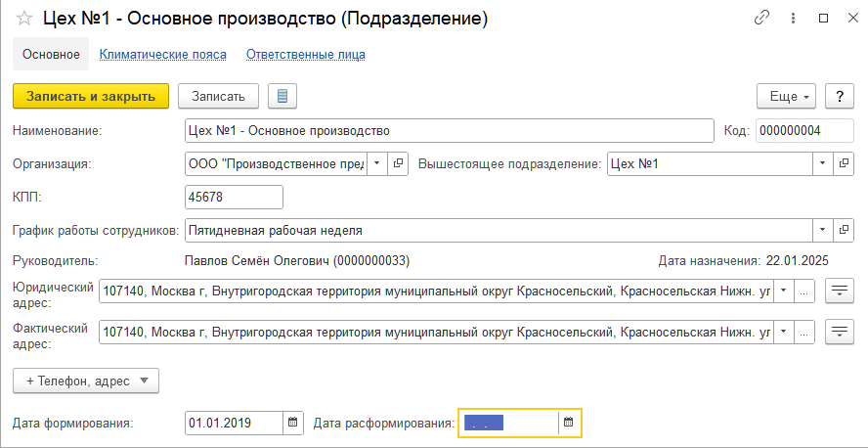Open the vertical three-dots menu
868x448 pixels.
tap(794, 19)
